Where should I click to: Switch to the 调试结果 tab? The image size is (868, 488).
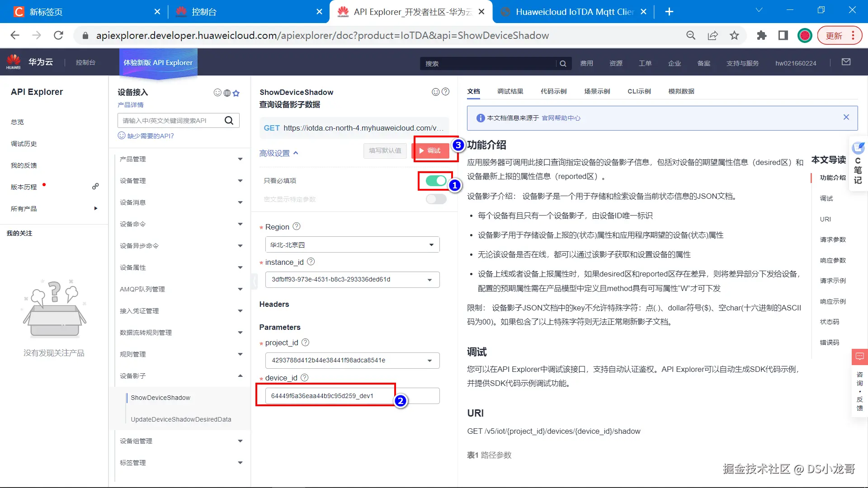[510, 91]
